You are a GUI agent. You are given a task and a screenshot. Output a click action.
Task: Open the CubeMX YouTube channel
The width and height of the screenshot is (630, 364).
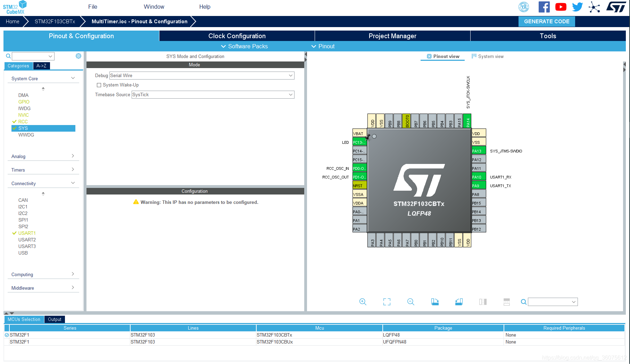coord(561,7)
